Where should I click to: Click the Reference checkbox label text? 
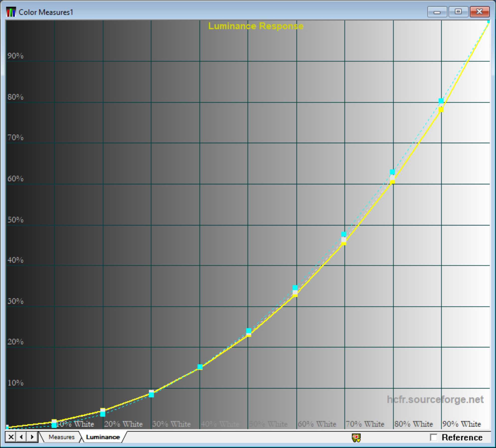[x=462, y=438]
